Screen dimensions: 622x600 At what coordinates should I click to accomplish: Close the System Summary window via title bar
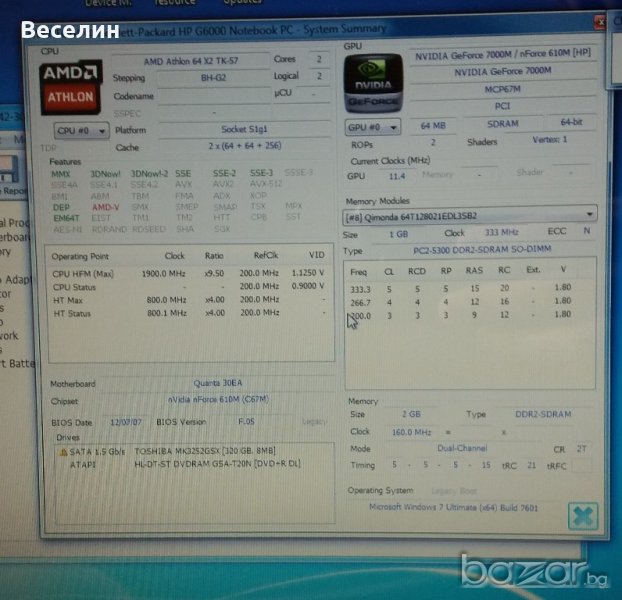599,22
